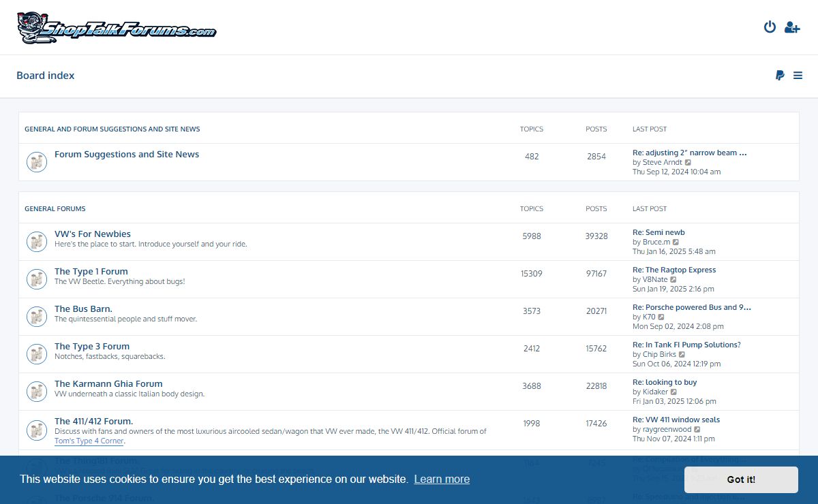This screenshot has width=818, height=504.
Task: View raygreenwood's profile
Action: point(667,430)
